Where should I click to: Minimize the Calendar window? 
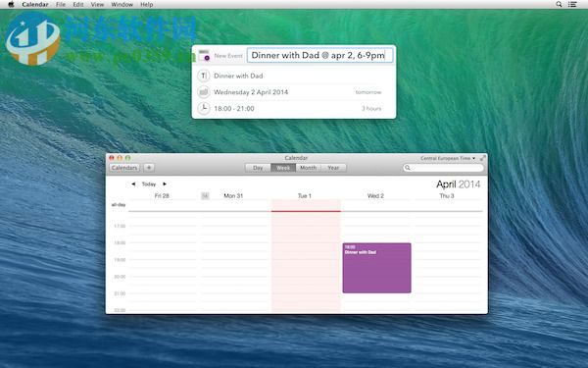120,158
